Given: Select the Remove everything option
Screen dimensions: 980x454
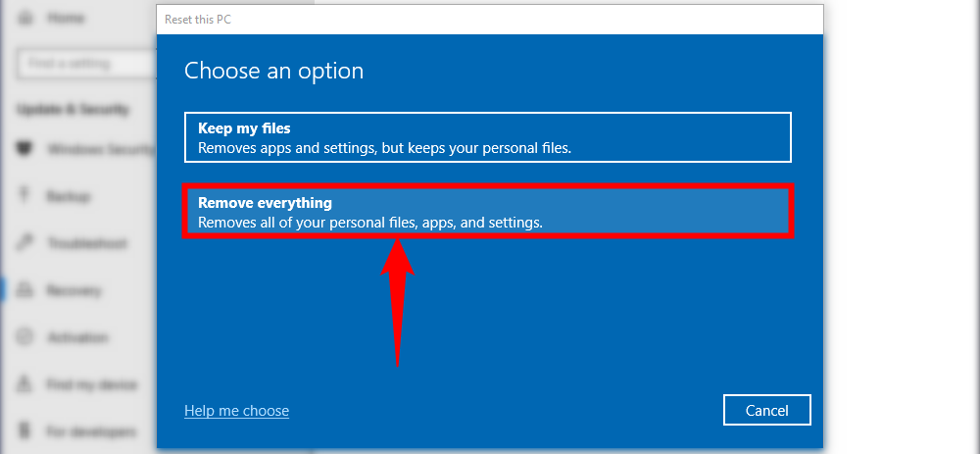Looking at the screenshot, I should click(x=487, y=212).
